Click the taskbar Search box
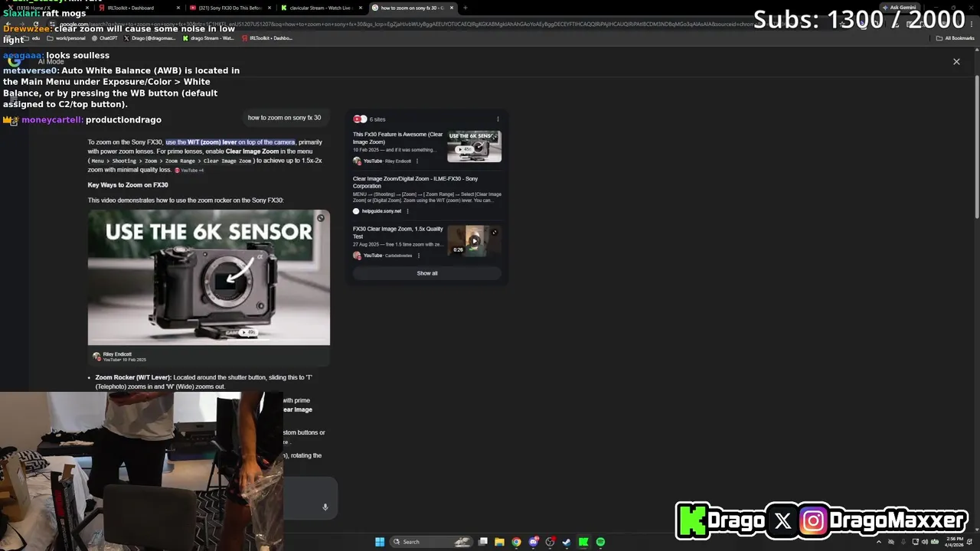 [431, 542]
